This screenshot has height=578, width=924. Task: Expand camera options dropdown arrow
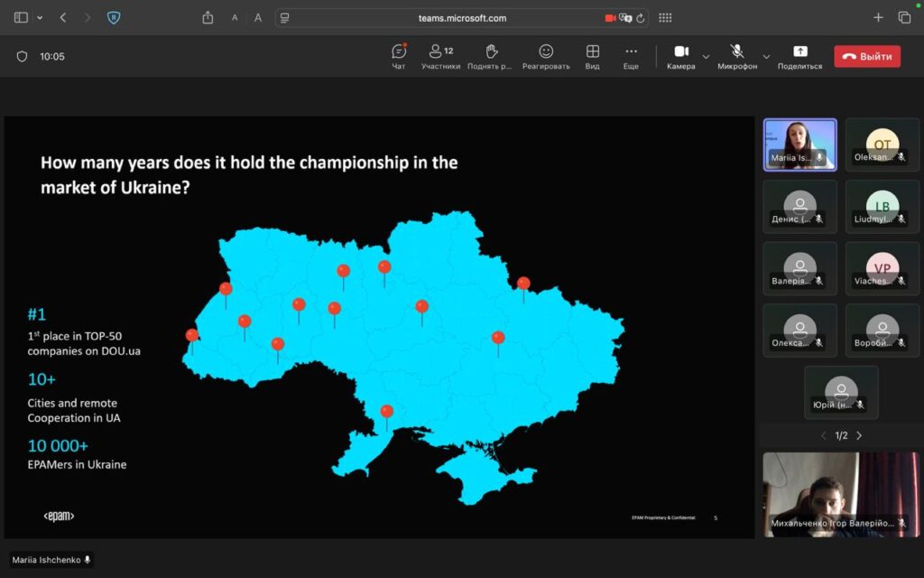[x=706, y=57]
